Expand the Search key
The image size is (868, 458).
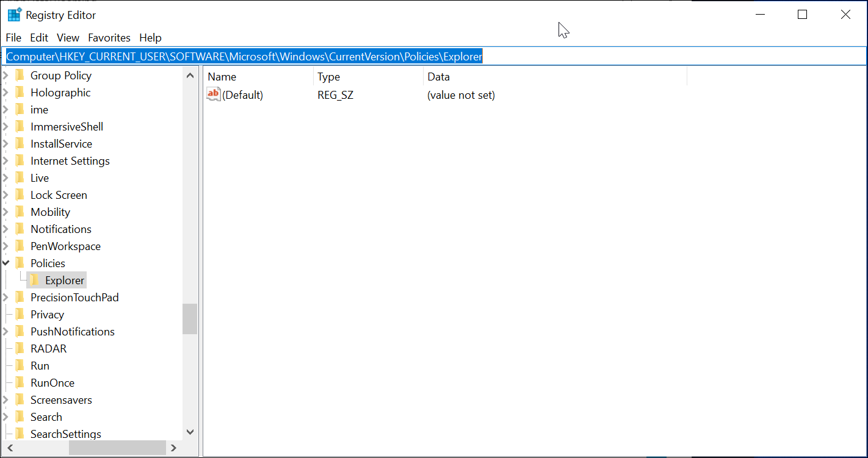point(6,417)
